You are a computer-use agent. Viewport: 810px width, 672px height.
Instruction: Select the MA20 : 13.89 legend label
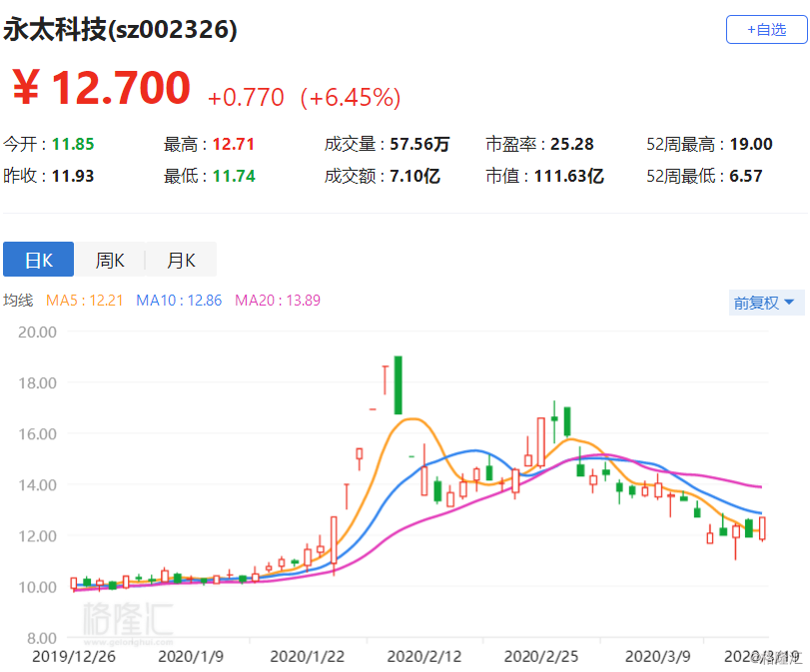tap(278, 301)
